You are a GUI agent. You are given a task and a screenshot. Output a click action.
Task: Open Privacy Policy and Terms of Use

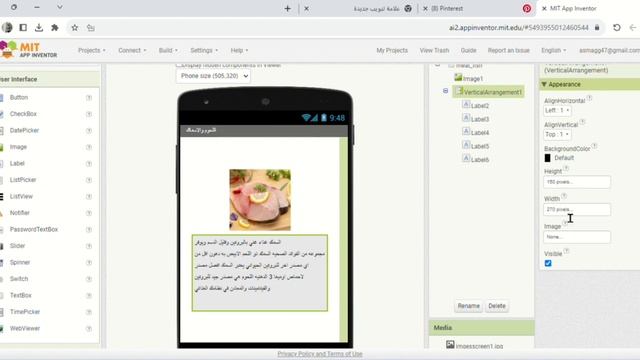pyautogui.click(x=320, y=354)
